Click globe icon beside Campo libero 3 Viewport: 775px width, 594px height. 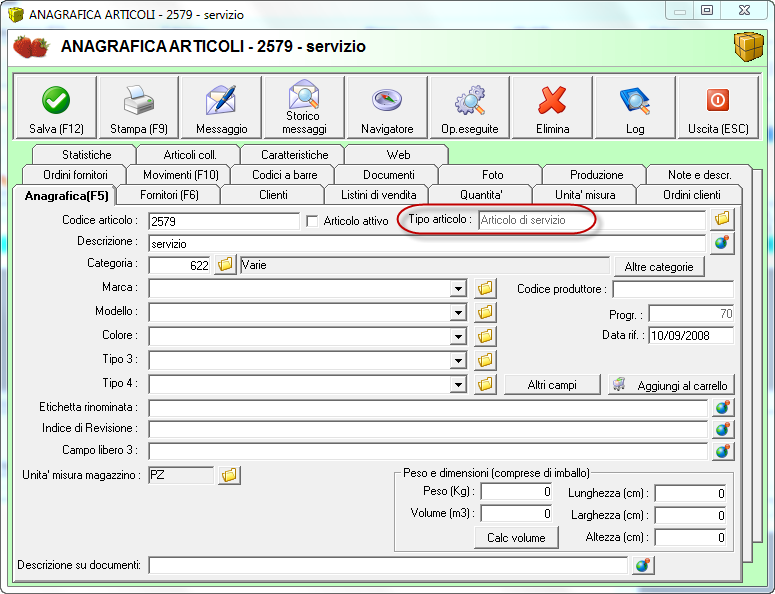723,451
